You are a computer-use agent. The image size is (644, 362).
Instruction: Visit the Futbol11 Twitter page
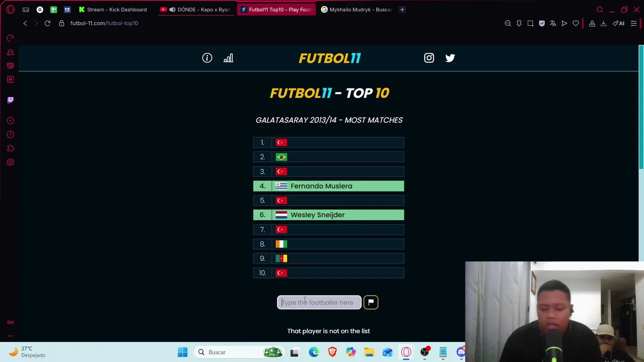pyautogui.click(x=450, y=58)
